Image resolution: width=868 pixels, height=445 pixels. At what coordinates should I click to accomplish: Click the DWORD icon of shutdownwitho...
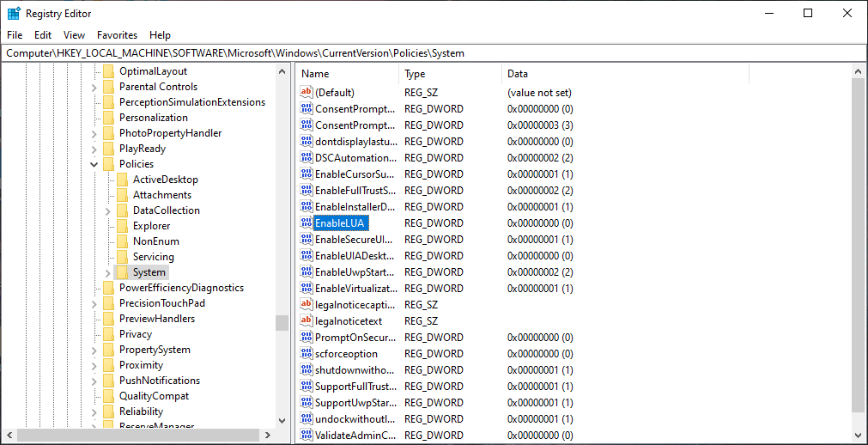point(307,369)
